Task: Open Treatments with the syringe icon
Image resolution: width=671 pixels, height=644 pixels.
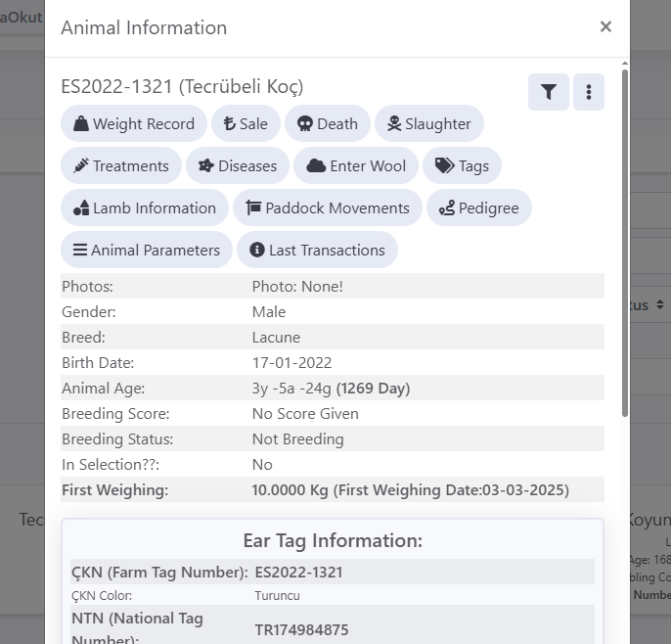Action: tap(121, 165)
